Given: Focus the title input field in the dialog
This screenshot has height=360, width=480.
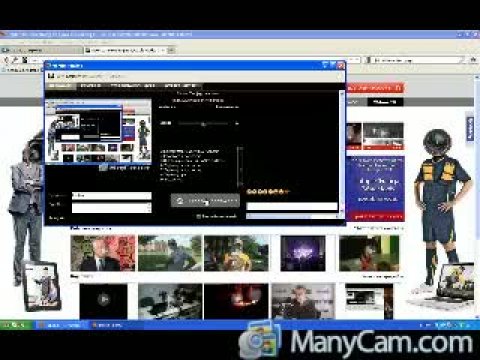Looking at the screenshot, I should pos(112,196).
